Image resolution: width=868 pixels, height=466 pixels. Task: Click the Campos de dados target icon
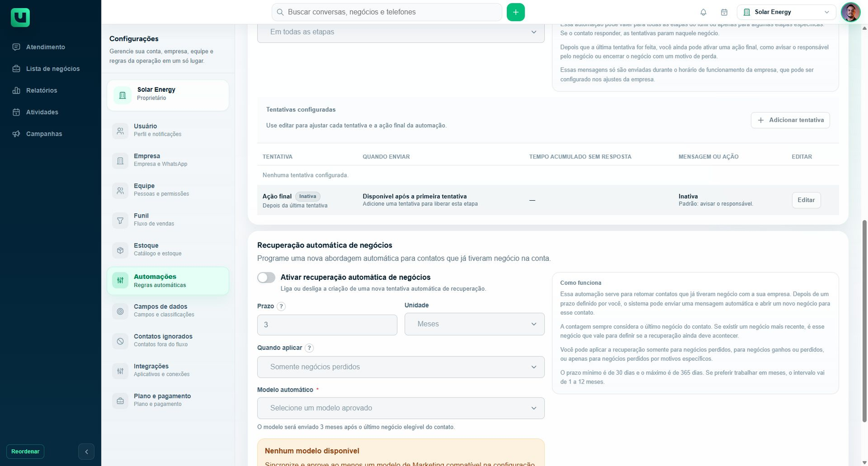[x=120, y=311]
